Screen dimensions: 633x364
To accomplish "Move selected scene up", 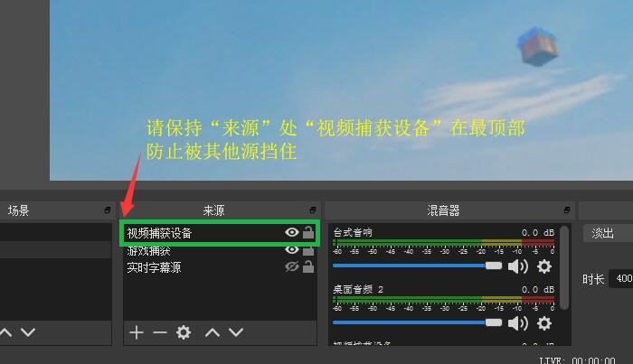I will tap(5, 332).
